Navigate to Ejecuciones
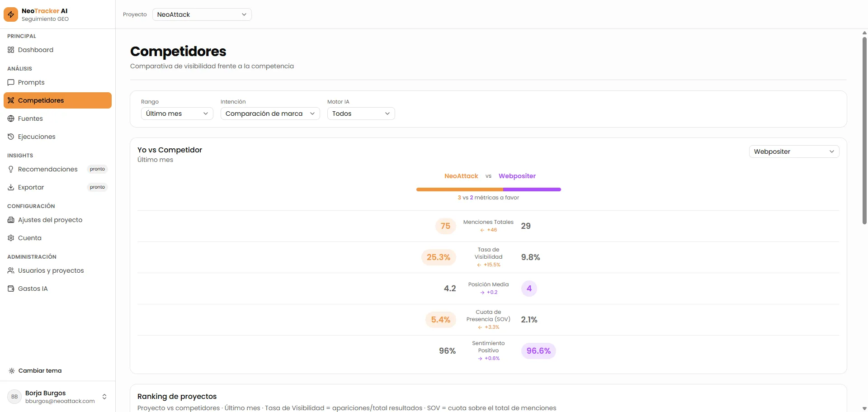This screenshot has width=868, height=412. pyautogui.click(x=57, y=137)
